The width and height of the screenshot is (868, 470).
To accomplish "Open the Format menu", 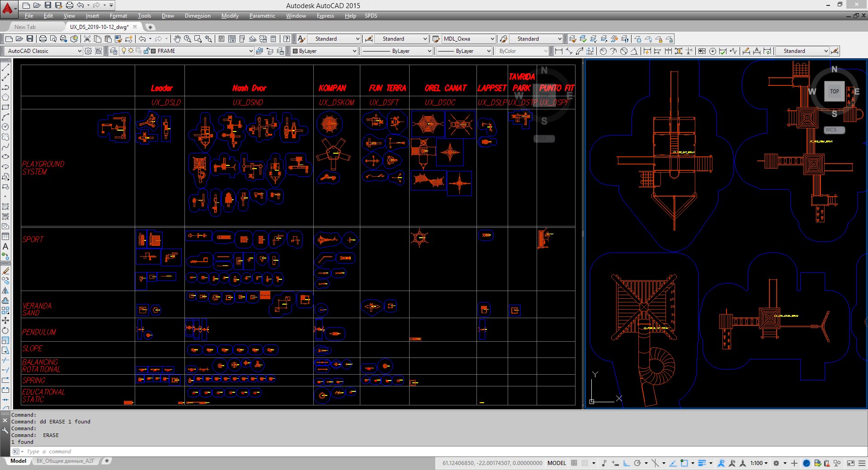I will click(x=118, y=16).
